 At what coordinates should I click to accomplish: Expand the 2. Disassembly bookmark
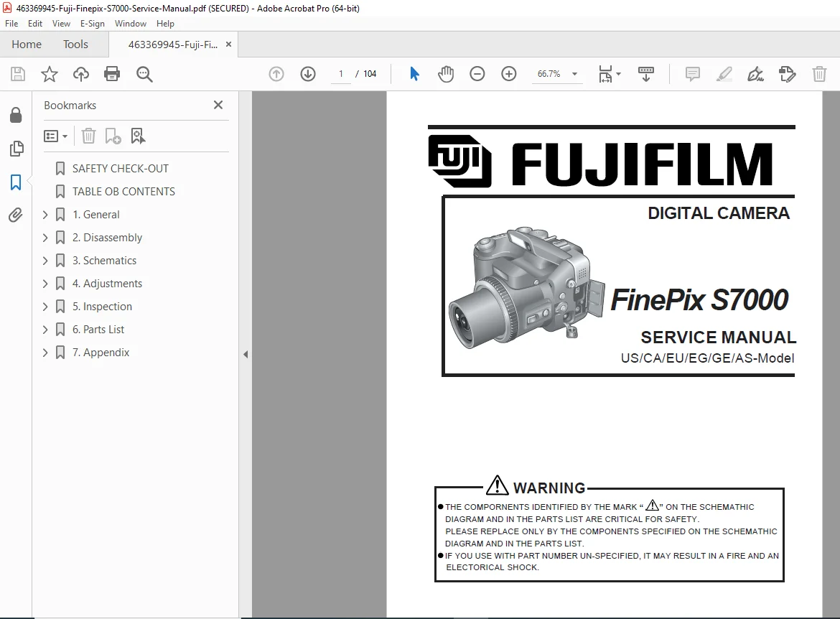pos(45,238)
